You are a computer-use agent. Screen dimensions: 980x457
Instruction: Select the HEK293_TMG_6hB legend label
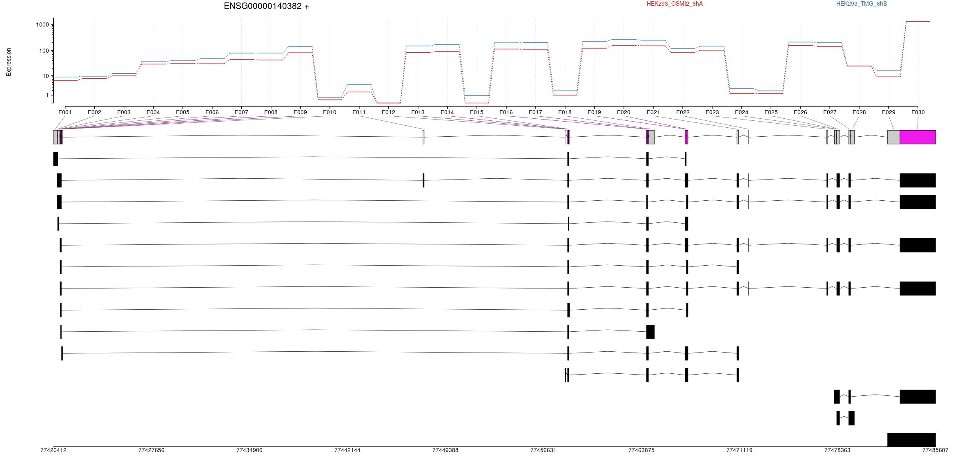click(861, 4)
